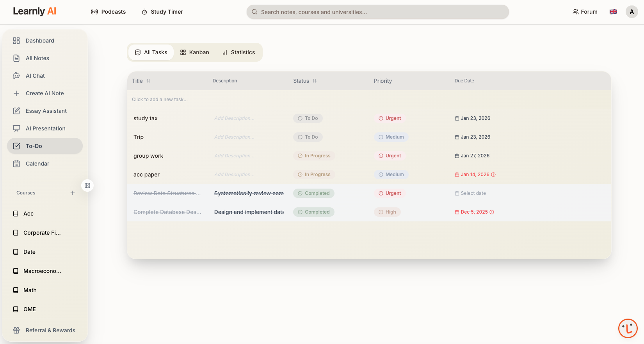Image resolution: width=644 pixels, height=344 pixels.
Task: Sort tasks by Title column
Action: (141, 81)
